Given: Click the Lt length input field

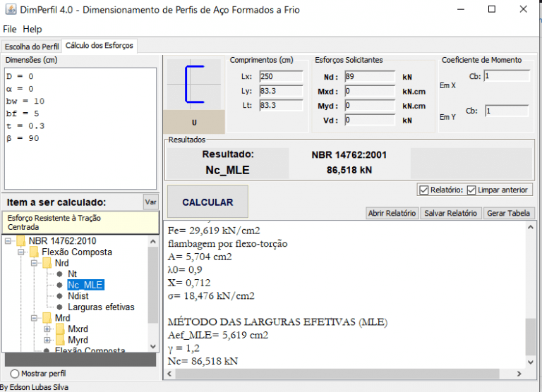Looking at the screenshot, I should (x=281, y=105).
